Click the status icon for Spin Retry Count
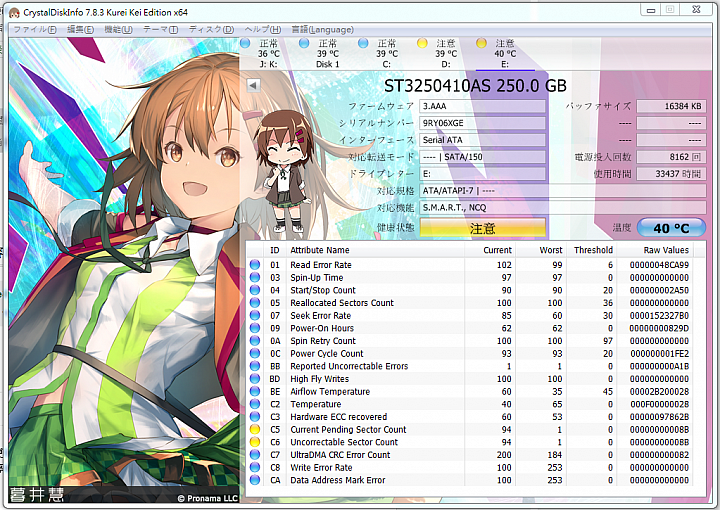720x510 pixels. pos(254,341)
